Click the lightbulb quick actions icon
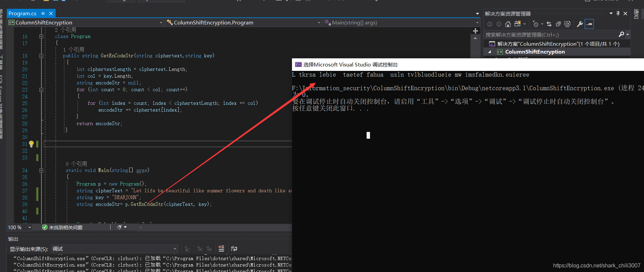Screen dimensions: 644x272 click(31, 144)
